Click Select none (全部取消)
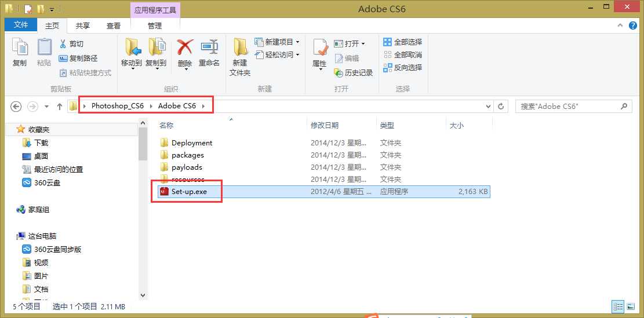 point(402,54)
